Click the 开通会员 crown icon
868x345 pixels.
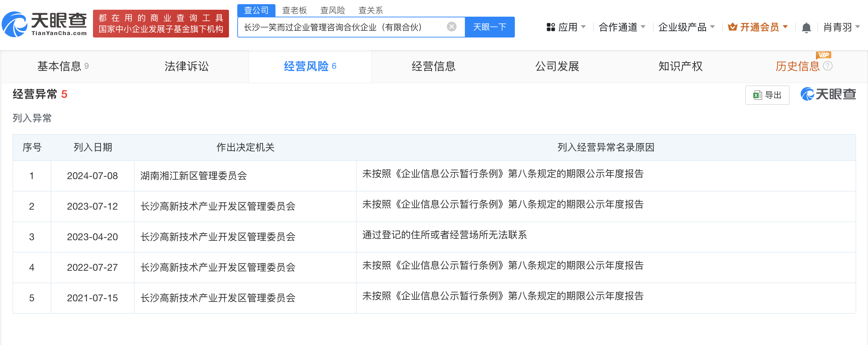(732, 27)
